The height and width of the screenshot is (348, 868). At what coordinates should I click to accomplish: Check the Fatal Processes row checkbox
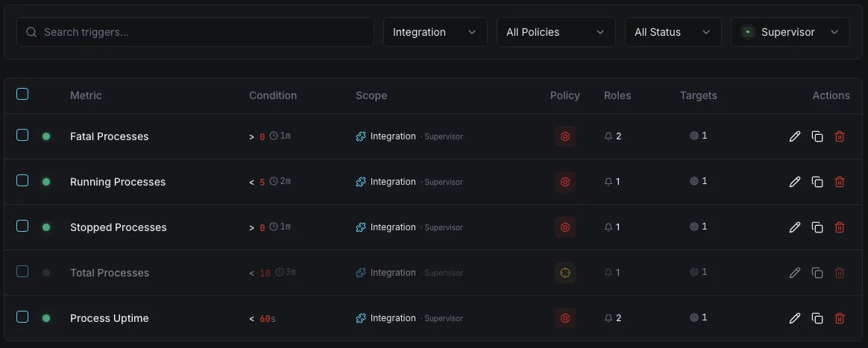coord(22,135)
